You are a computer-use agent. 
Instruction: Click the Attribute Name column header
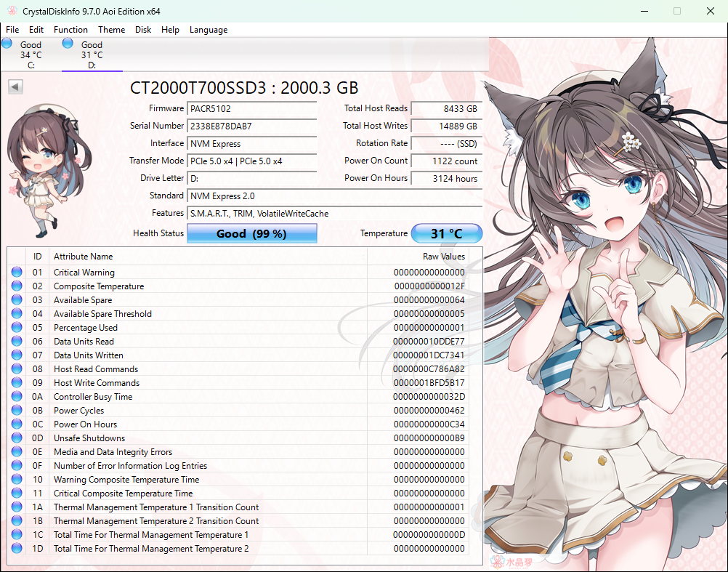pos(208,257)
